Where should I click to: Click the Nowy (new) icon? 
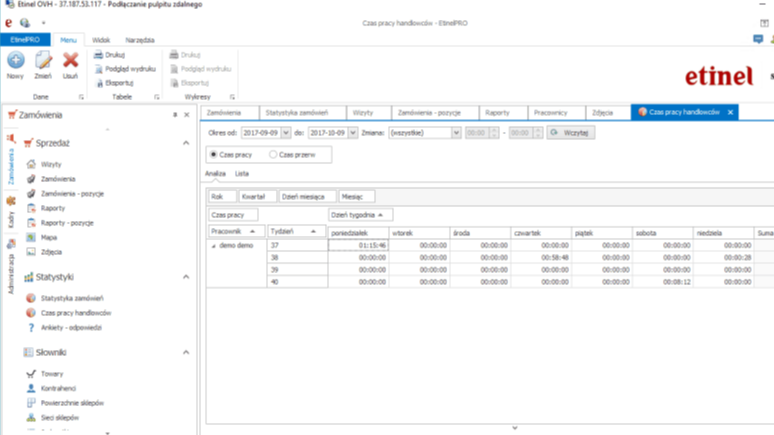[x=15, y=61]
